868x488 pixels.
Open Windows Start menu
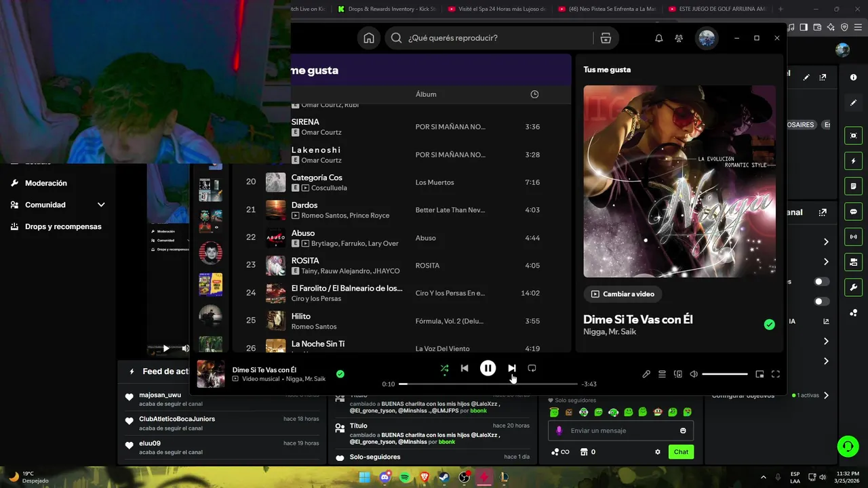(364, 477)
